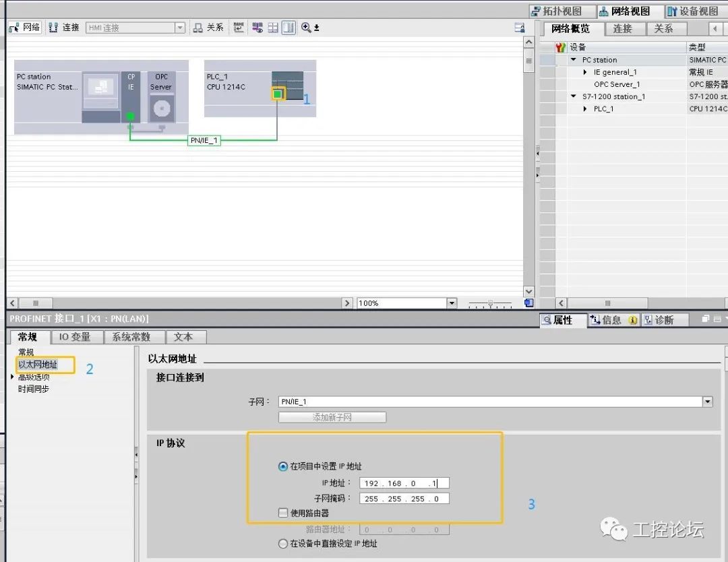
Task: Select 在设备中直接设定 IP 地址 radio button
Action: (282, 543)
